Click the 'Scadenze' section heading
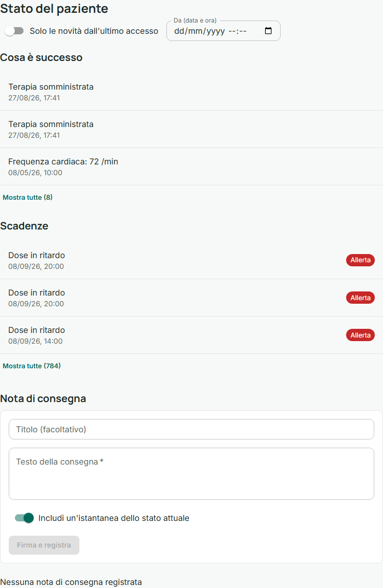The height and width of the screenshot is (588, 383). pos(25,226)
